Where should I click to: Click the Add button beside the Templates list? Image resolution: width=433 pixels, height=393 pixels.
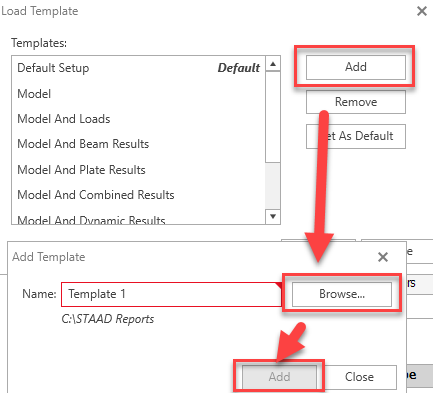pyautogui.click(x=356, y=67)
